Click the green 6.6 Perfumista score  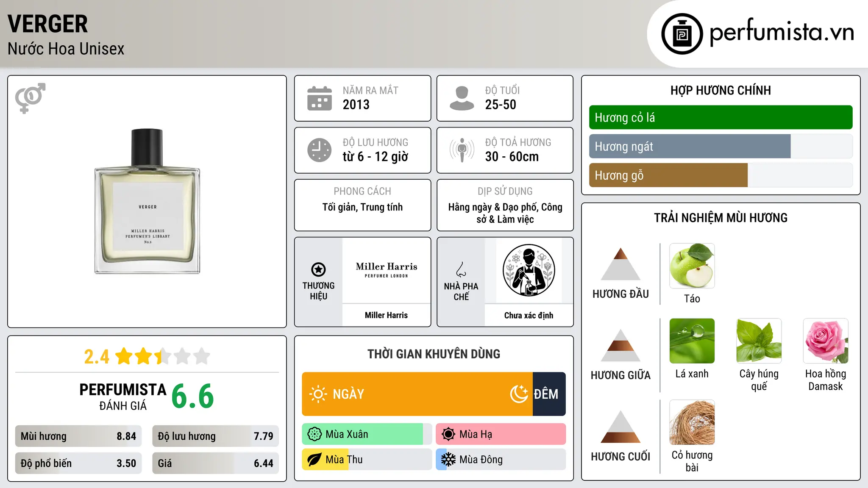[x=193, y=396]
